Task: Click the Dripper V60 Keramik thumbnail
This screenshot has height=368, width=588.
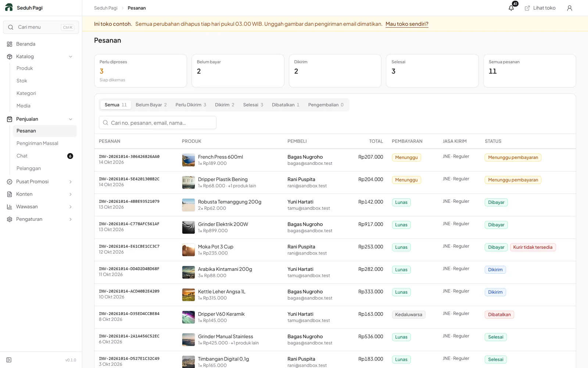Action: tap(189, 317)
